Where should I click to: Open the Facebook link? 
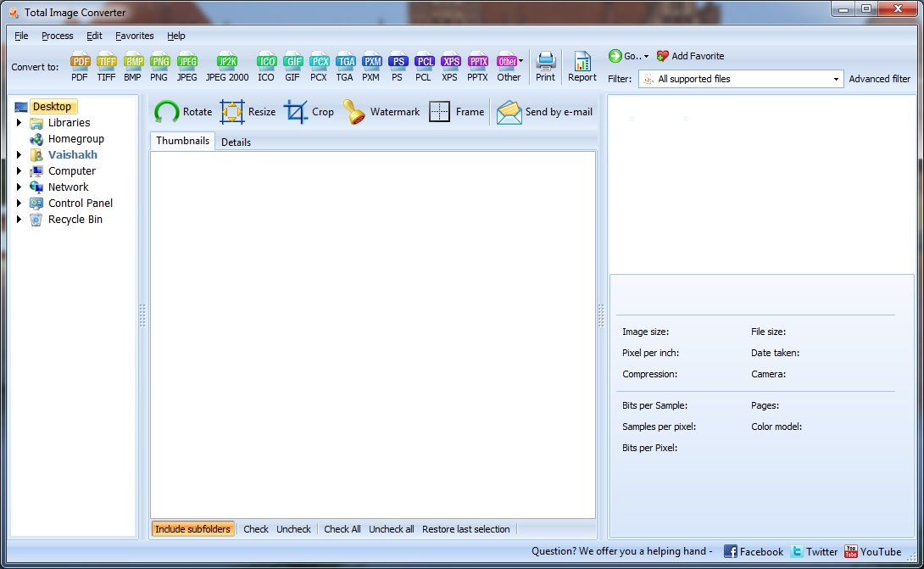tap(754, 551)
